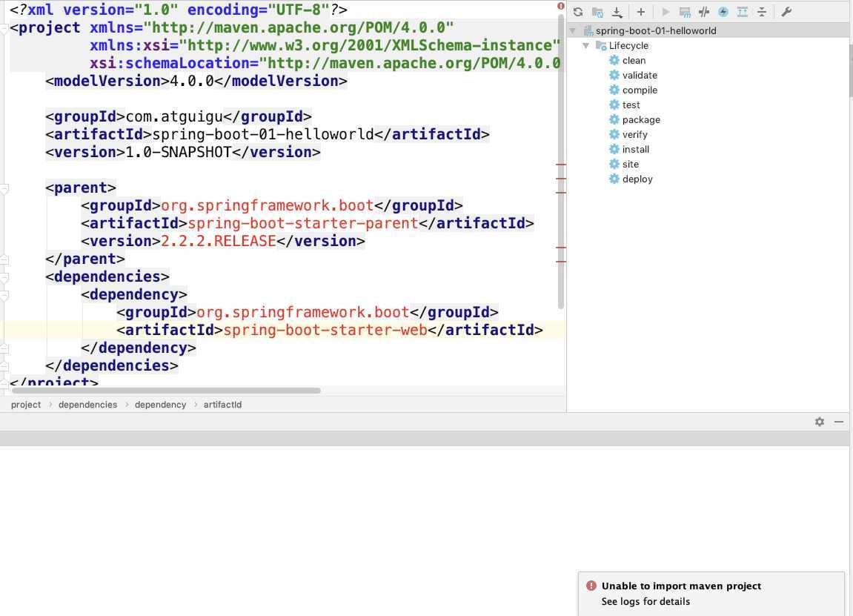853x616 pixels.
Task: Select the validate lifecycle goal
Action: [x=640, y=75]
